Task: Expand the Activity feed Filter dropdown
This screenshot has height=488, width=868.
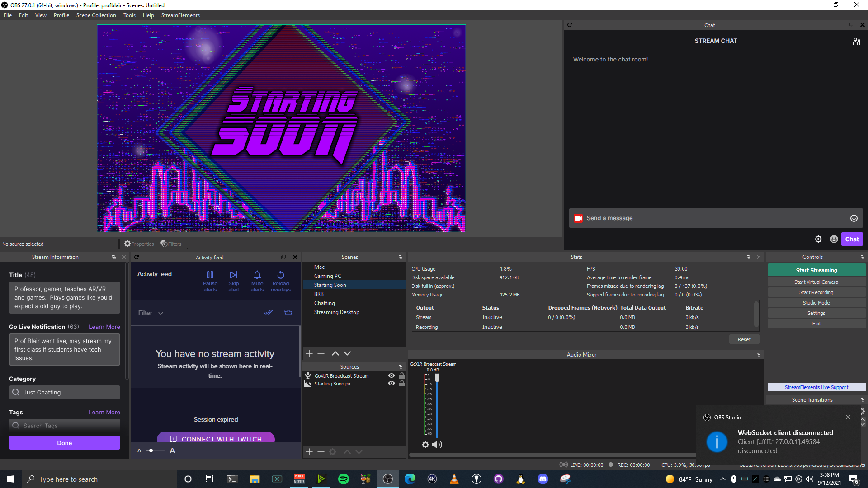Action: tap(151, 313)
